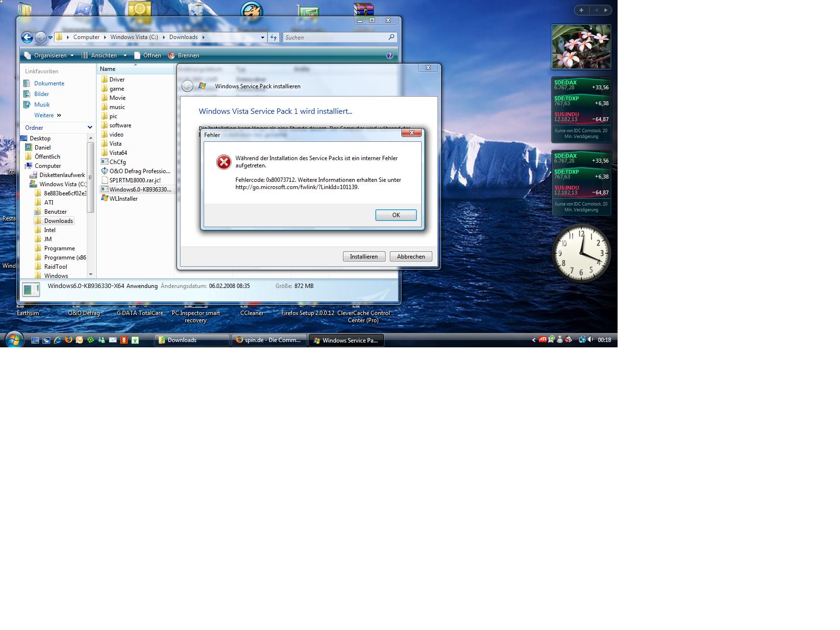Image resolution: width=840 pixels, height=630 pixels.
Task: Switch to spin.de Firefox taskbar button
Action: 269,340
